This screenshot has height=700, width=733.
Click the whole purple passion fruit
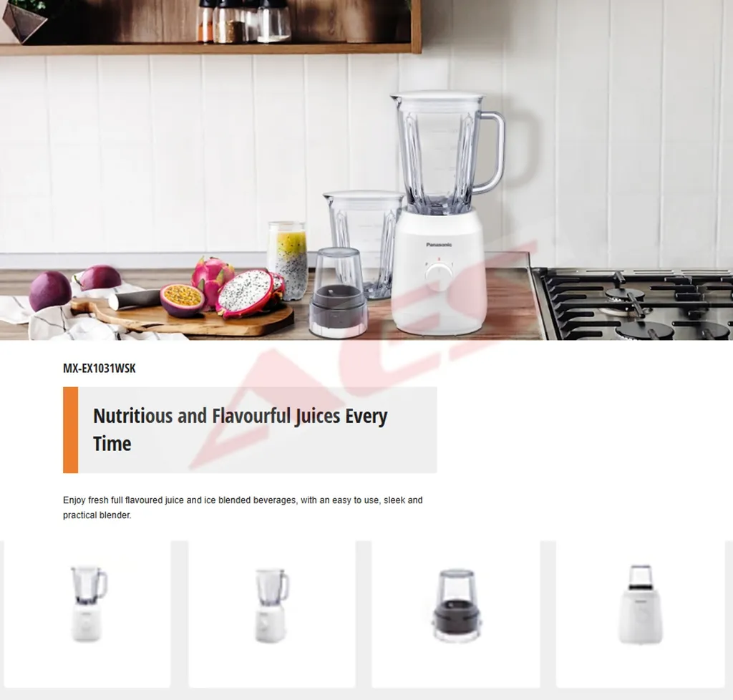50,291
